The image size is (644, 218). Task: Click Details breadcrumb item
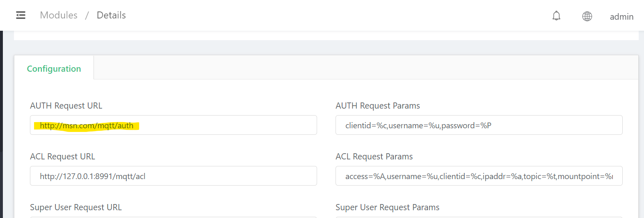pos(111,15)
